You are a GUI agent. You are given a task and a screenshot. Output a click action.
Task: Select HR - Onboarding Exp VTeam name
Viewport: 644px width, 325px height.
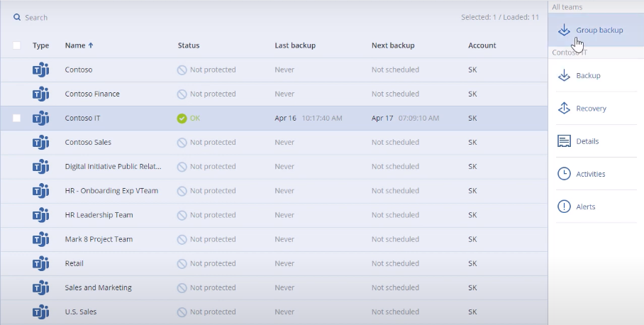point(111,191)
